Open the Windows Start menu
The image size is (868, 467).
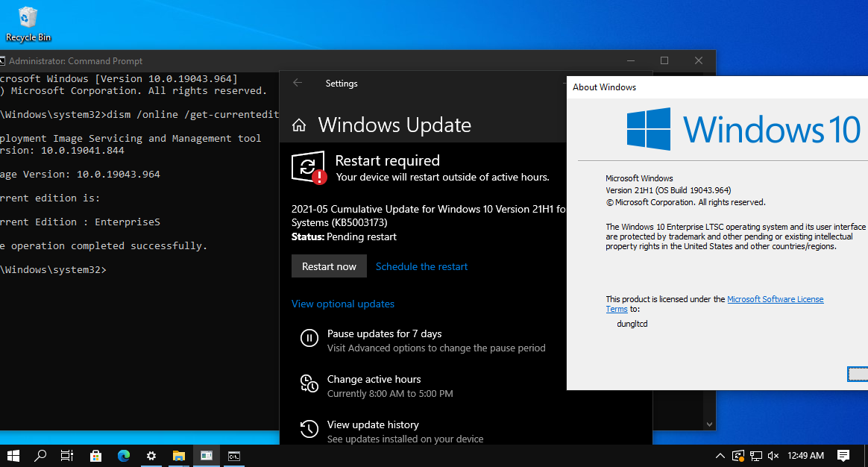tap(13, 455)
